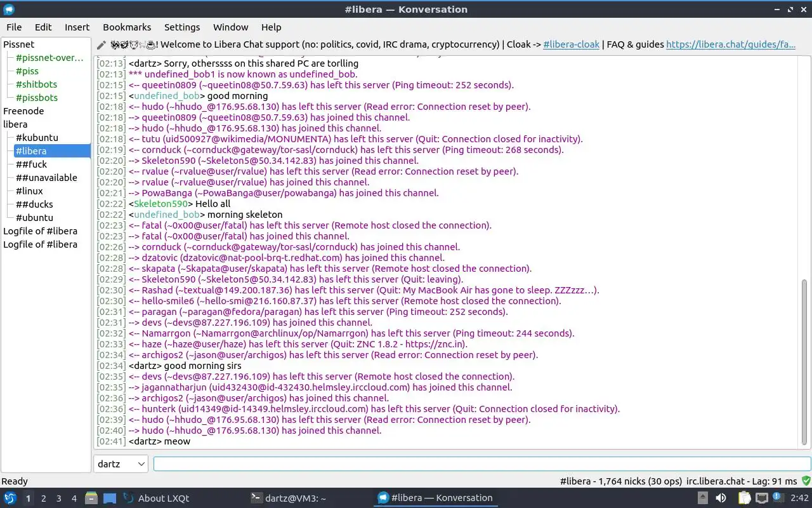Open the LXQt application menu bird icon
This screenshot has height=508, width=812.
click(x=10, y=498)
